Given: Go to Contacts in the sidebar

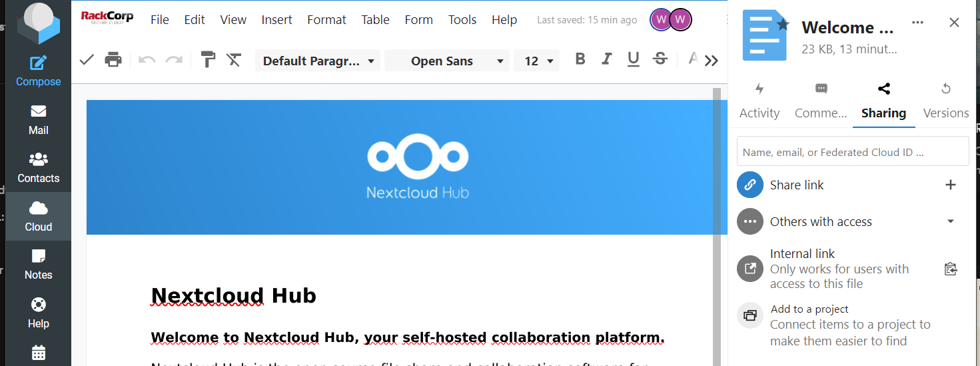Looking at the screenshot, I should (38, 168).
